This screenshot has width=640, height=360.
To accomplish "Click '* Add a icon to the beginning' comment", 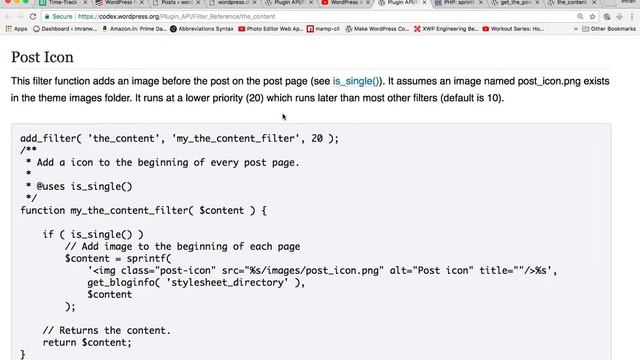I will (x=162, y=162).
